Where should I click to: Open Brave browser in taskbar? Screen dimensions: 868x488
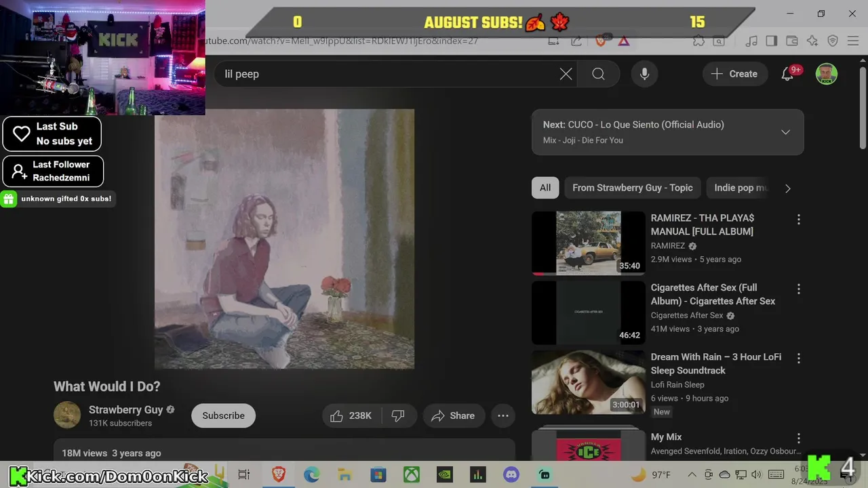(x=279, y=474)
